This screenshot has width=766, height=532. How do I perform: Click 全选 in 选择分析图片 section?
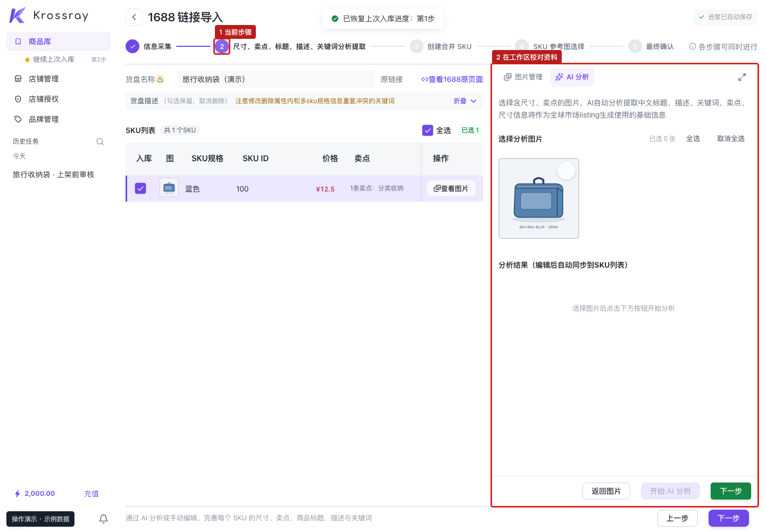click(x=693, y=139)
